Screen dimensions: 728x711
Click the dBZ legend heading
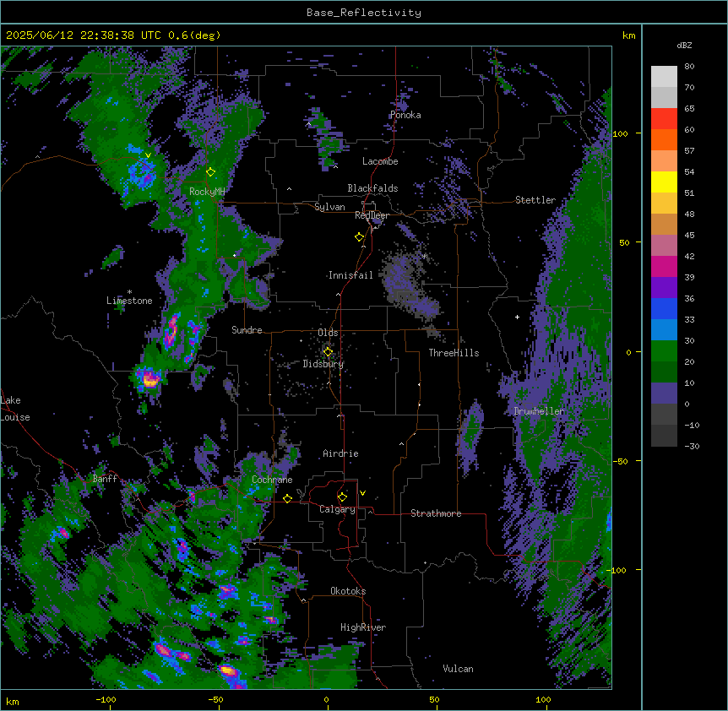684,45
